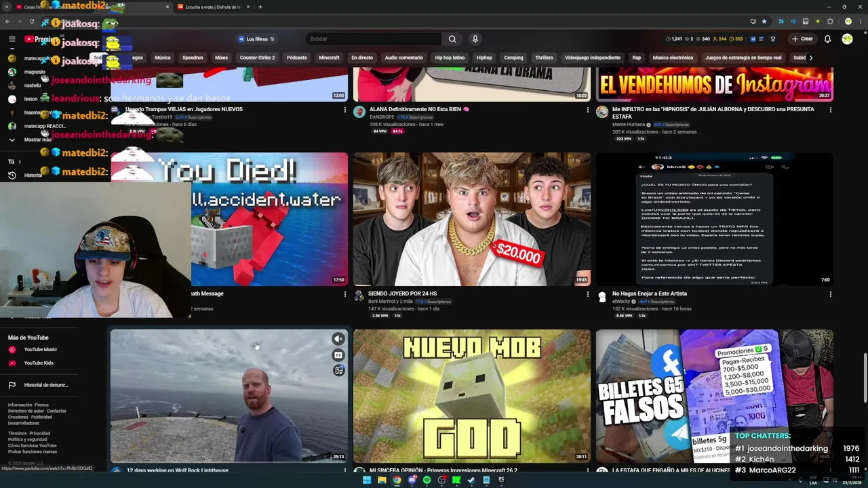This screenshot has height=488, width=868.
Task: Select the Camping chip
Action: point(513,58)
